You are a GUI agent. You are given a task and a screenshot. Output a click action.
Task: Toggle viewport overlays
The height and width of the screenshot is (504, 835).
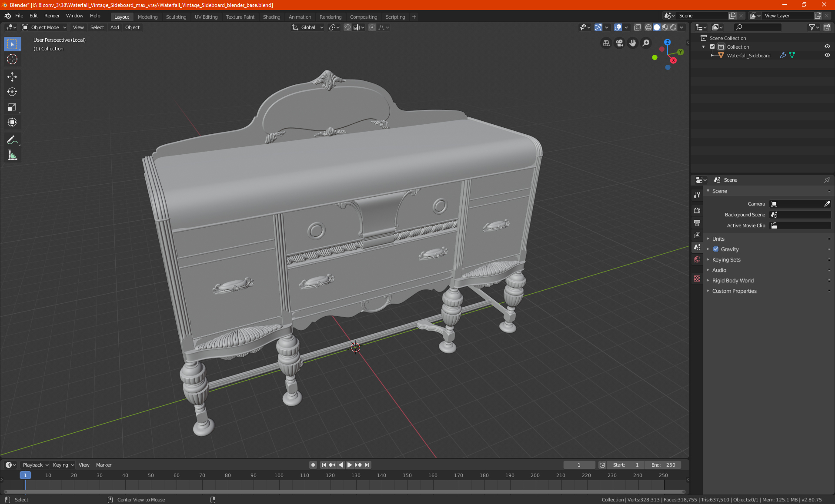point(618,27)
